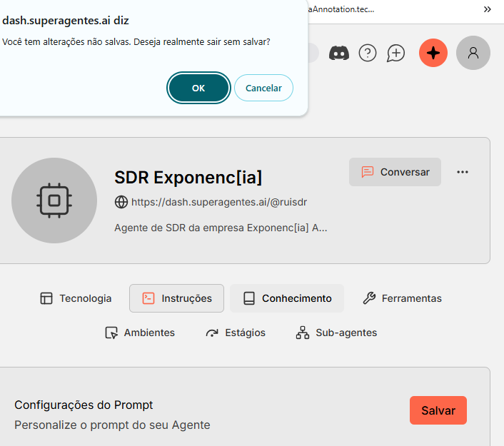The image size is (504, 446).
Task: Open the user profile avatar
Action: coord(473,53)
